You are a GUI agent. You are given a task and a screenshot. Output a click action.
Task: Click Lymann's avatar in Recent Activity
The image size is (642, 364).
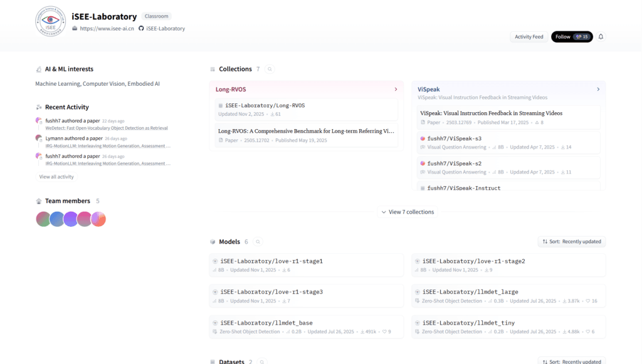pos(39,138)
